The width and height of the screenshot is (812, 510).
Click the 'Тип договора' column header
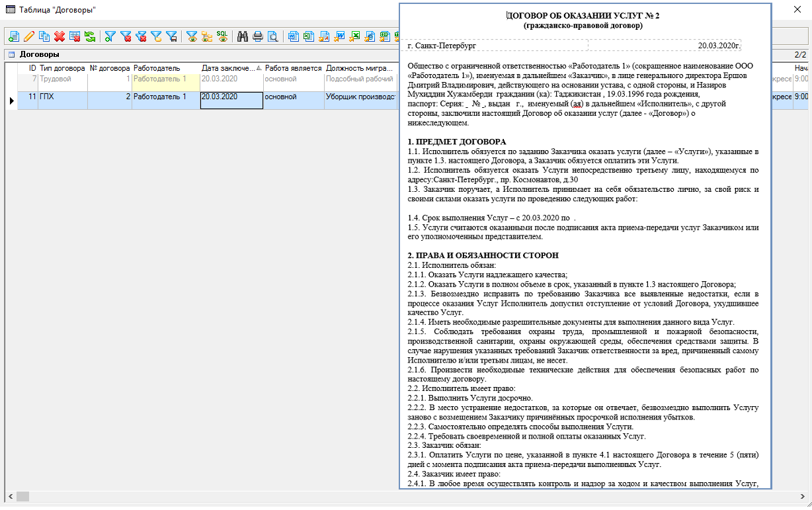[x=62, y=68]
